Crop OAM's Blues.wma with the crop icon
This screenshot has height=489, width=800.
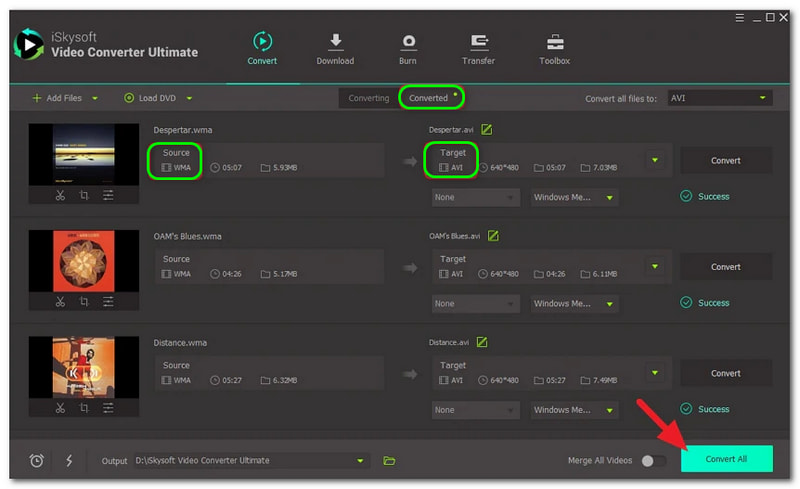point(84,302)
